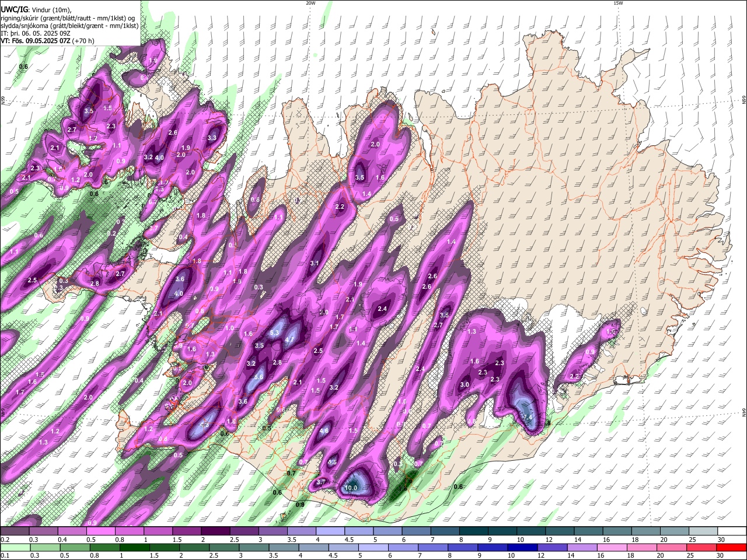
Task: Pick lower rain legend dark green swatch labeled 1
Action: (134, 547)
